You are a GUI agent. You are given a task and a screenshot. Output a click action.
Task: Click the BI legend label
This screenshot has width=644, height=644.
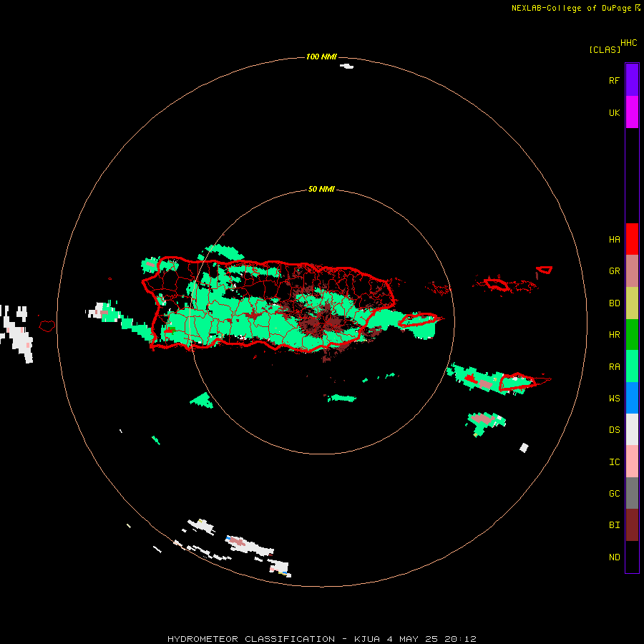pyautogui.click(x=614, y=525)
